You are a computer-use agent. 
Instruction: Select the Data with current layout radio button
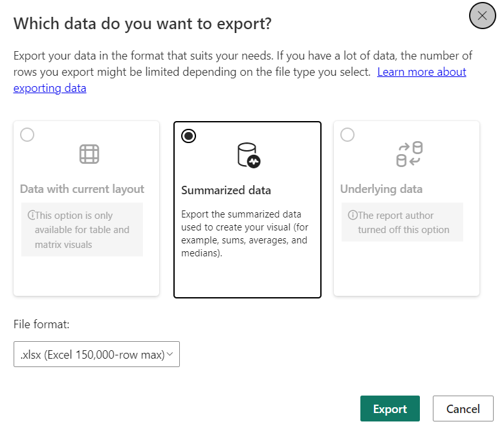[27, 135]
